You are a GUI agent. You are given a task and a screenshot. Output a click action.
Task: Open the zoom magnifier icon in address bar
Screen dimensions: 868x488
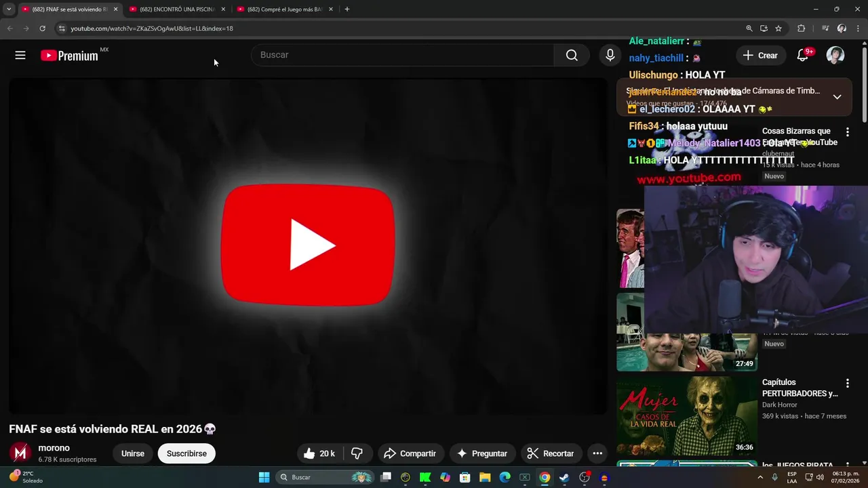[749, 28]
